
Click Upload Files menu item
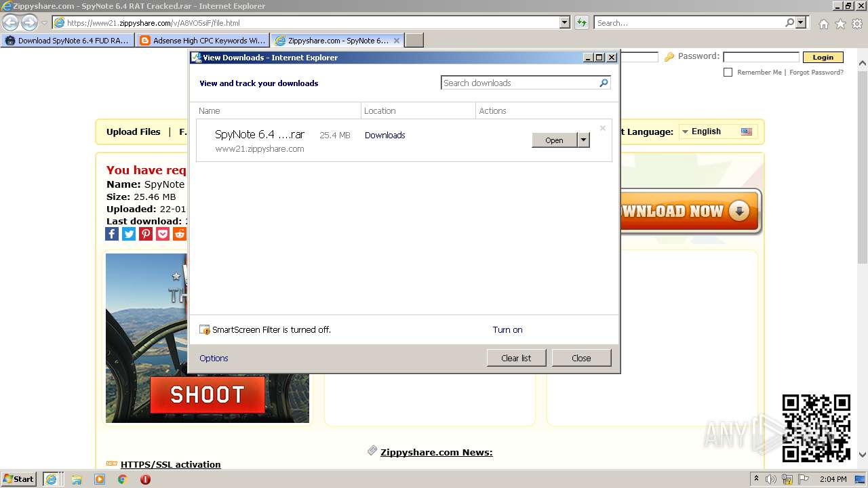pyautogui.click(x=134, y=131)
